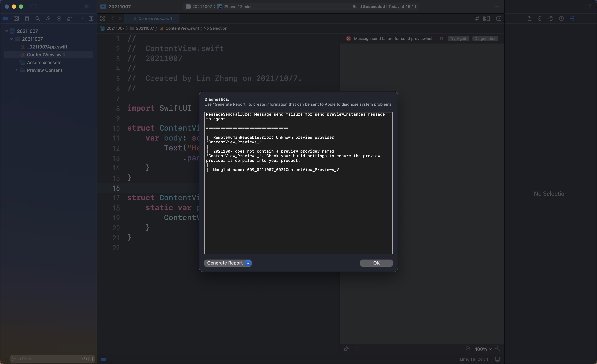The width and height of the screenshot is (597, 364).
Task: Open the 100% preview zoom dropdown
Action: [x=483, y=349]
